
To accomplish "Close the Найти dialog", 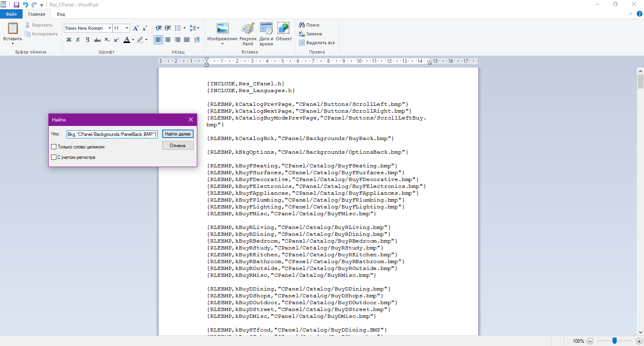I will click(191, 119).
